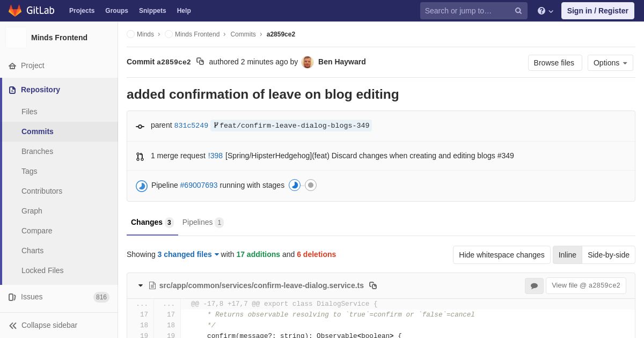Click the Minds Frontend project avatar

[x=16, y=38]
